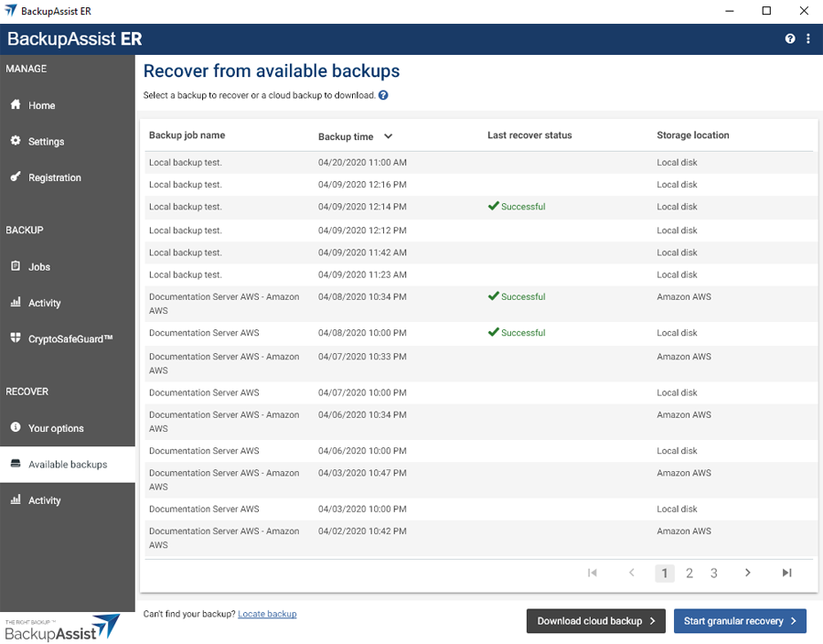Select backup from 04/20/2020 11:00 AM
823x644 pixels.
point(481,163)
